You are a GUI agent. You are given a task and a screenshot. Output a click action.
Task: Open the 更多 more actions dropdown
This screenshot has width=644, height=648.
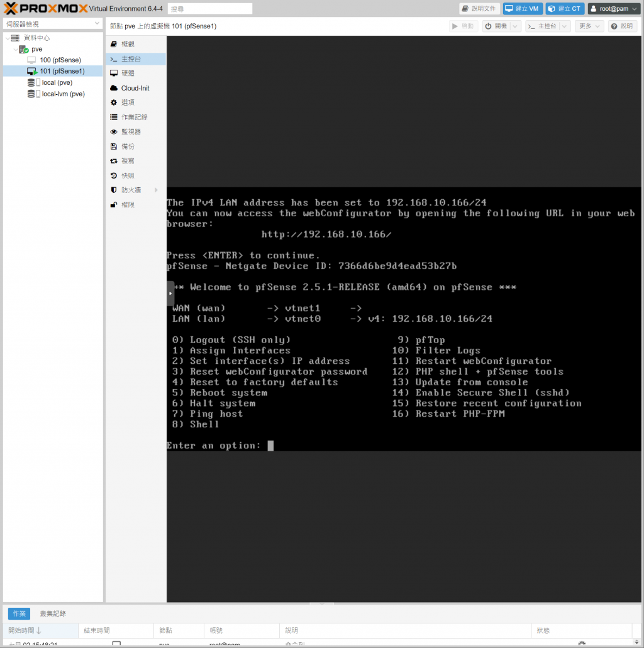589,26
